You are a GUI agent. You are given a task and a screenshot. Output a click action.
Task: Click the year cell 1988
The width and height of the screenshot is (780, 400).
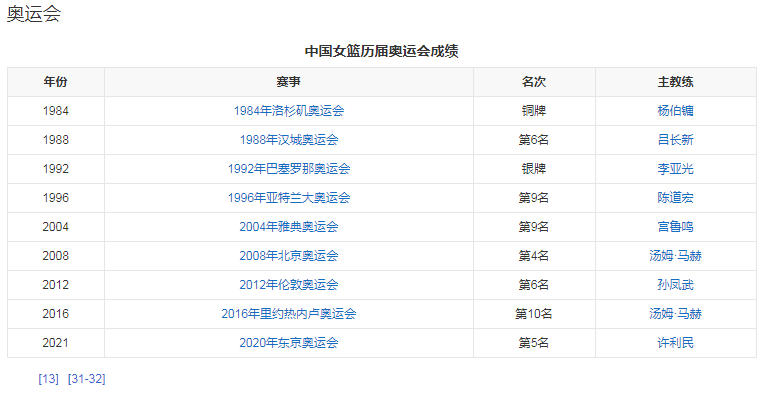(55, 140)
